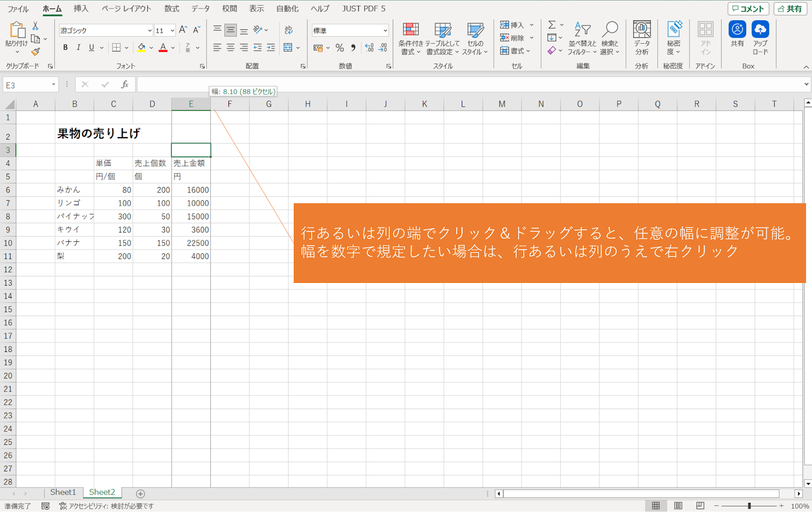Switch to Page Layout view in status bar
Image resolution: width=812 pixels, height=512 pixels.
click(678, 505)
